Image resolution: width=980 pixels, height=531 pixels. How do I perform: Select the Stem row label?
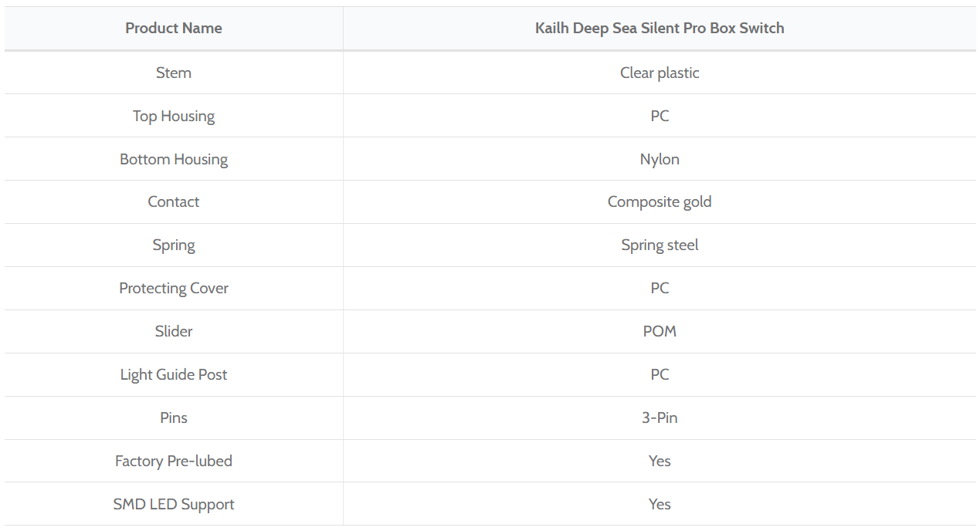[174, 73]
